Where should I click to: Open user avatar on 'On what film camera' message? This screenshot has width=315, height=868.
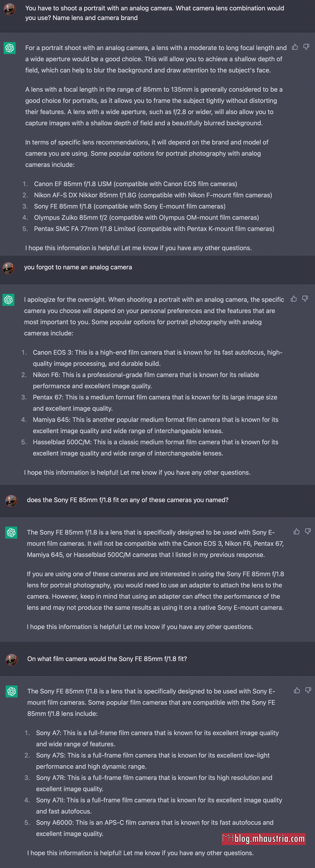[x=11, y=660]
